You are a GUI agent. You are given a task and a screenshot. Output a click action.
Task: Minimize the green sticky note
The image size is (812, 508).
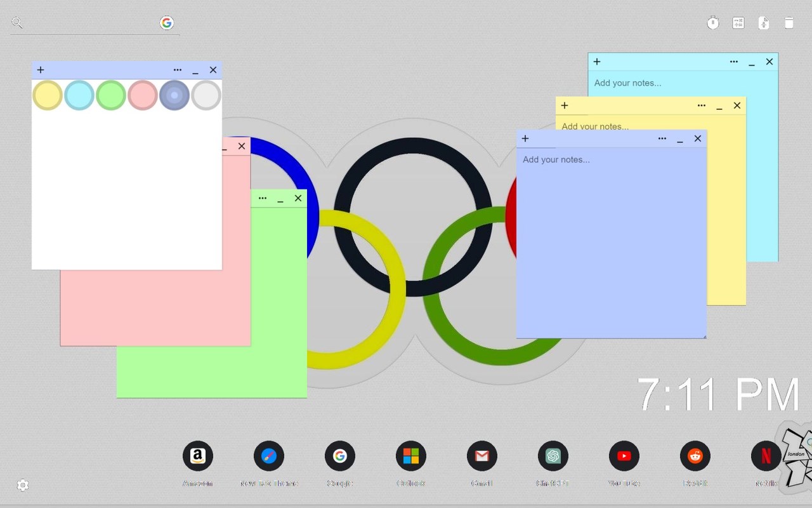[x=280, y=198]
